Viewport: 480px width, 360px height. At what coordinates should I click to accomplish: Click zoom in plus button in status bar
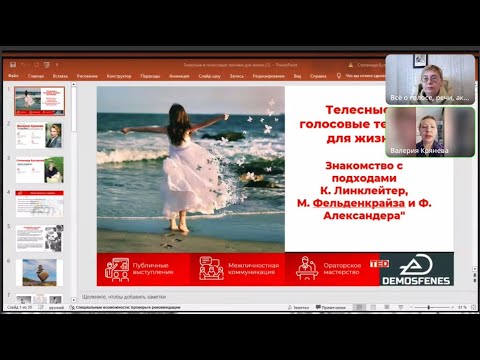click(452, 307)
